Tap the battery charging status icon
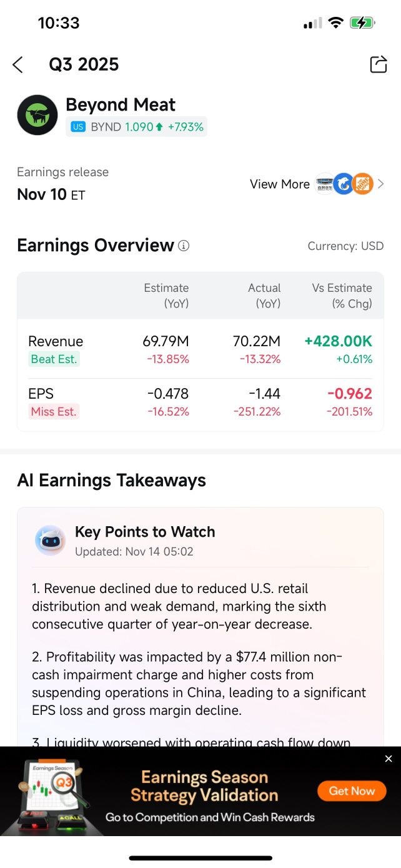The width and height of the screenshot is (401, 868). pos(362,23)
